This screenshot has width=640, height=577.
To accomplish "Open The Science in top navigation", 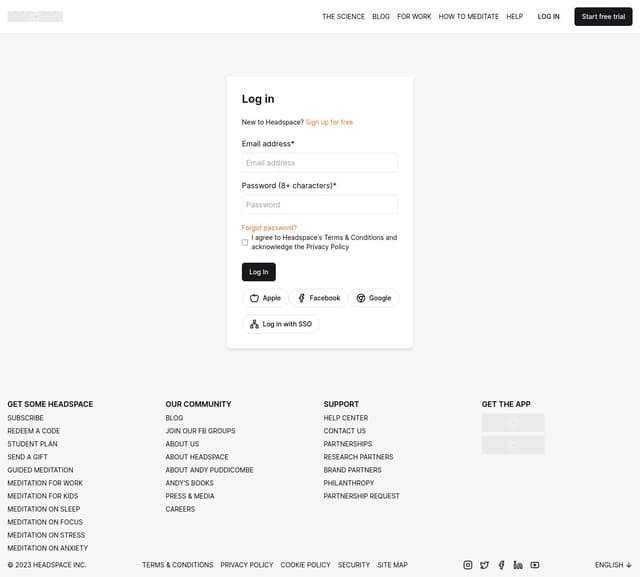I will coord(343,17).
